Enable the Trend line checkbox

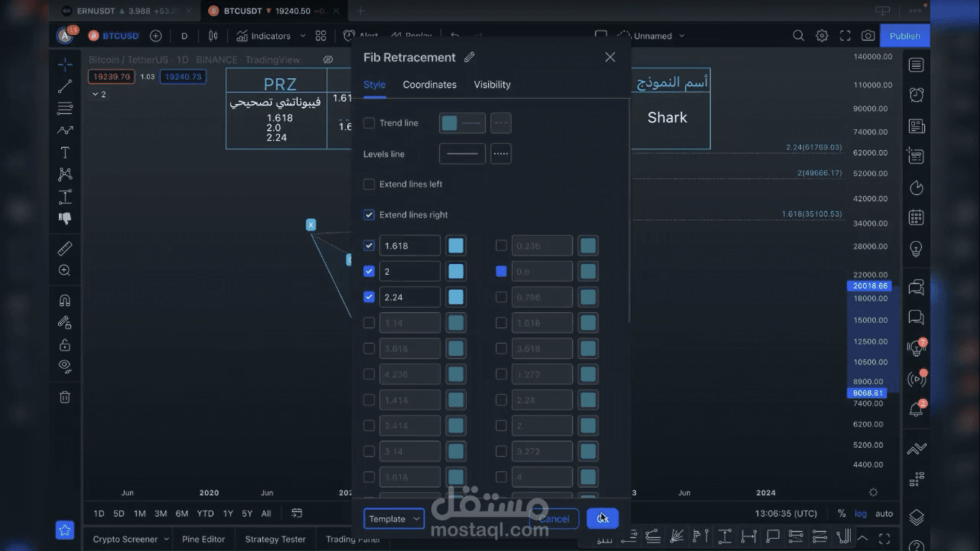(x=369, y=123)
